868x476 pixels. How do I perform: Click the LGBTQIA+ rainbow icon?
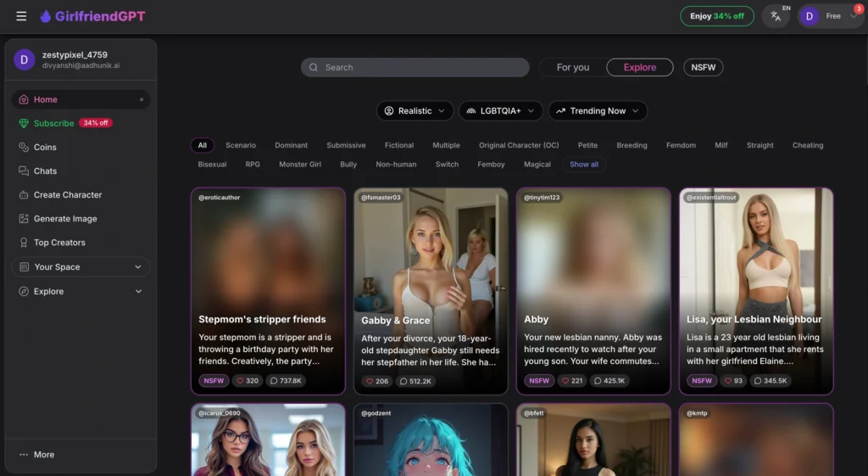click(470, 111)
